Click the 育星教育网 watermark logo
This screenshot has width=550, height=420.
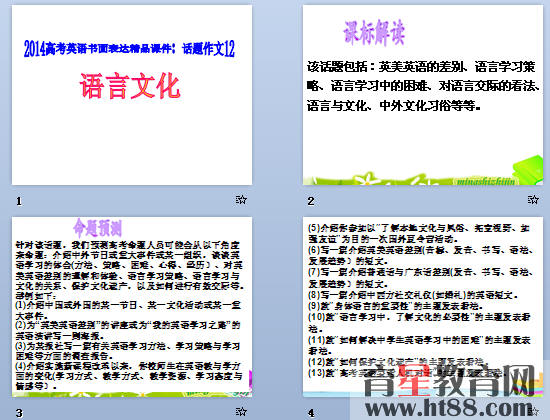[x=450, y=381]
